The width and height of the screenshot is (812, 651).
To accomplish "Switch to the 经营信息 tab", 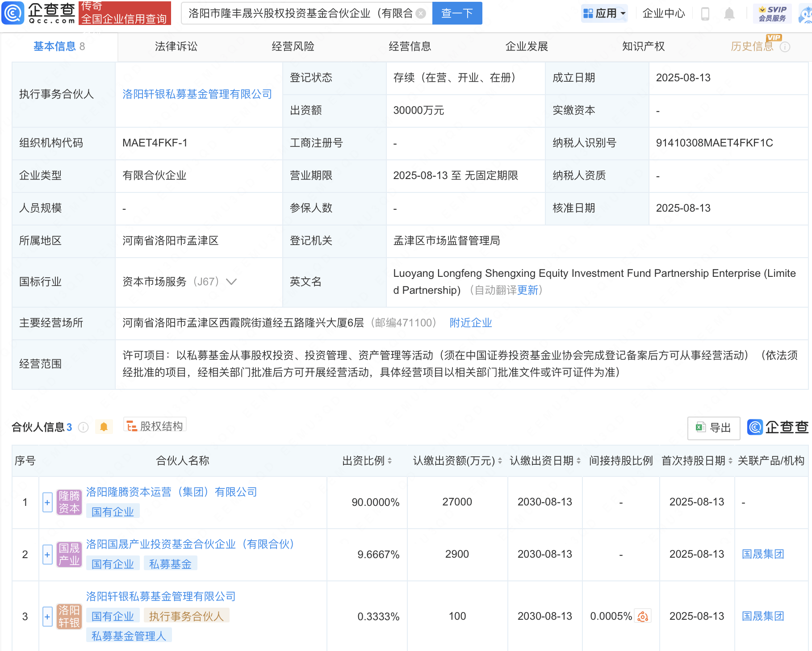I will (x=410, y=46).
